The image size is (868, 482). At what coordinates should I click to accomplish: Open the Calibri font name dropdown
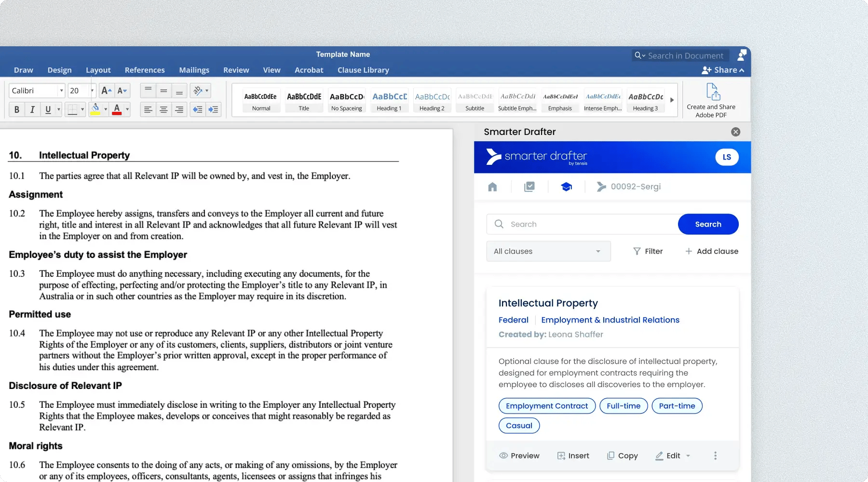(x=61, y=91)
